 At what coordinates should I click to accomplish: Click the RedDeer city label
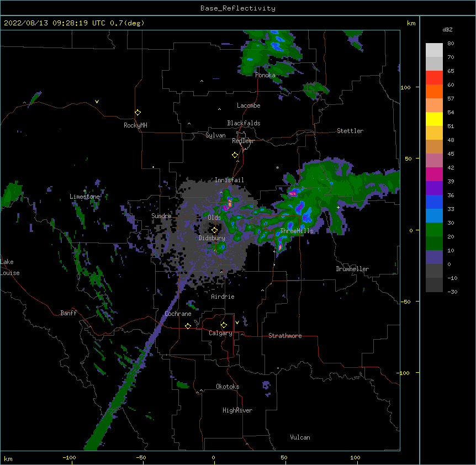(243, 141)
